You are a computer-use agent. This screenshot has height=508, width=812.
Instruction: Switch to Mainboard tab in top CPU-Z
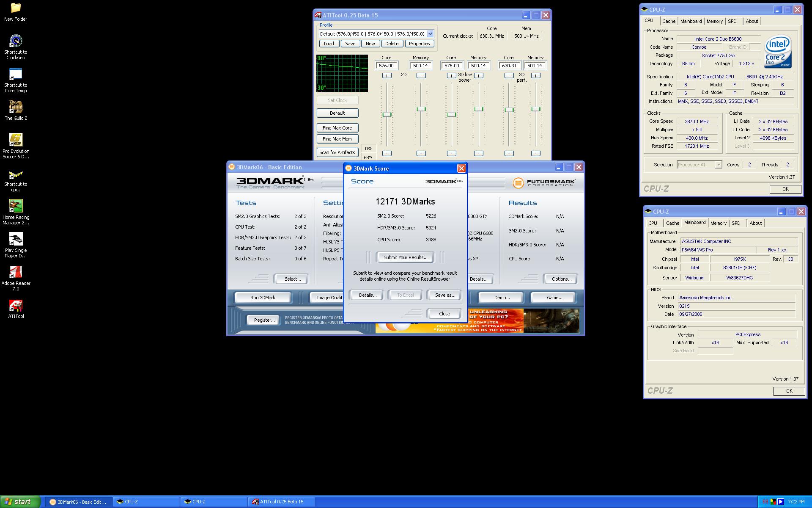pyautogui.click(x=691, y=21)
